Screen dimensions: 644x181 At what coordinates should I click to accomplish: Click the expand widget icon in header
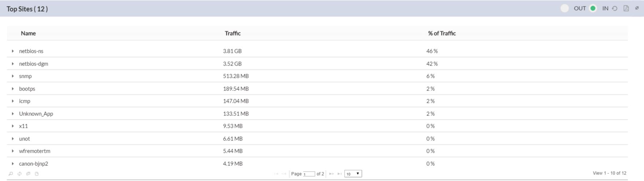click(637, 8)
